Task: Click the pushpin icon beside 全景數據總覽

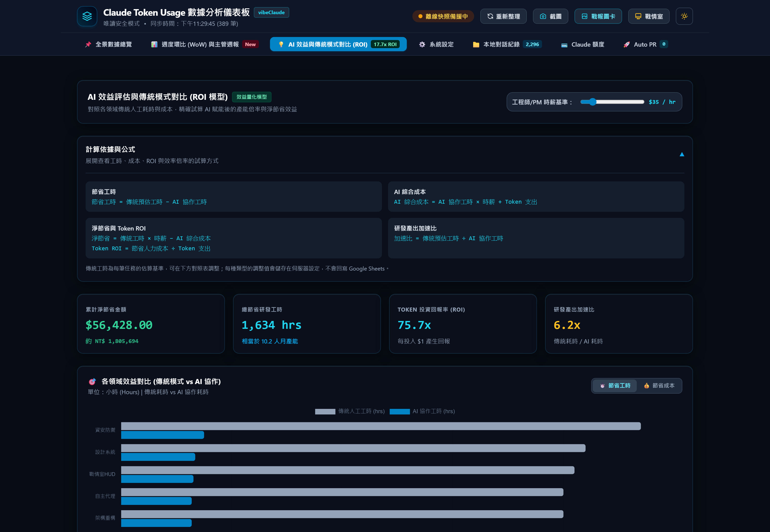Action: point(88,44)
